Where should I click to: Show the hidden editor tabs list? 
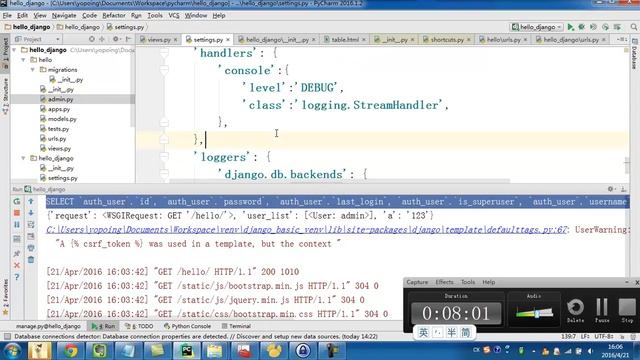(x=622, y=39)
